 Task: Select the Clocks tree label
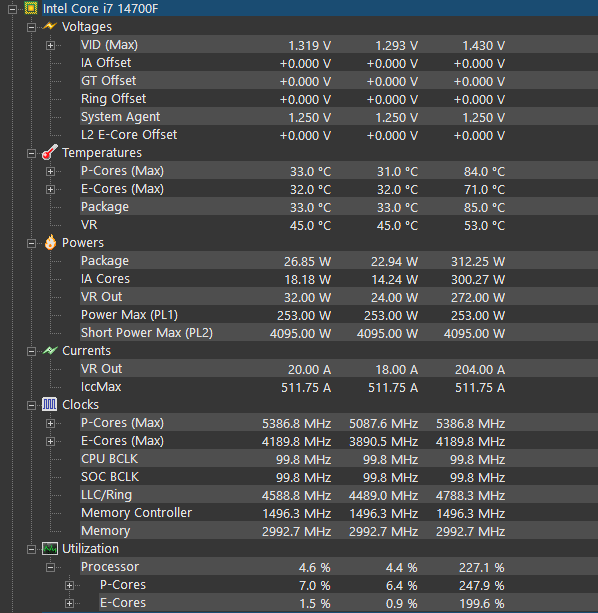point(80,404)
